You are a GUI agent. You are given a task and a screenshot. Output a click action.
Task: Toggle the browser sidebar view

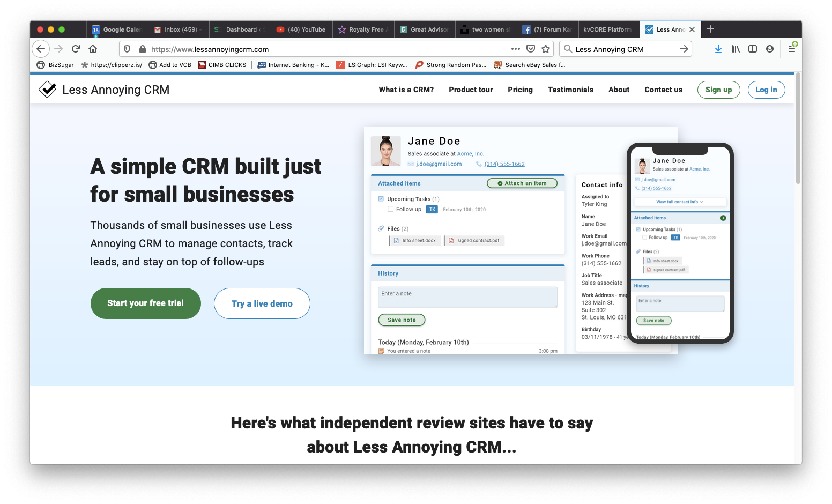click(753, 49)
